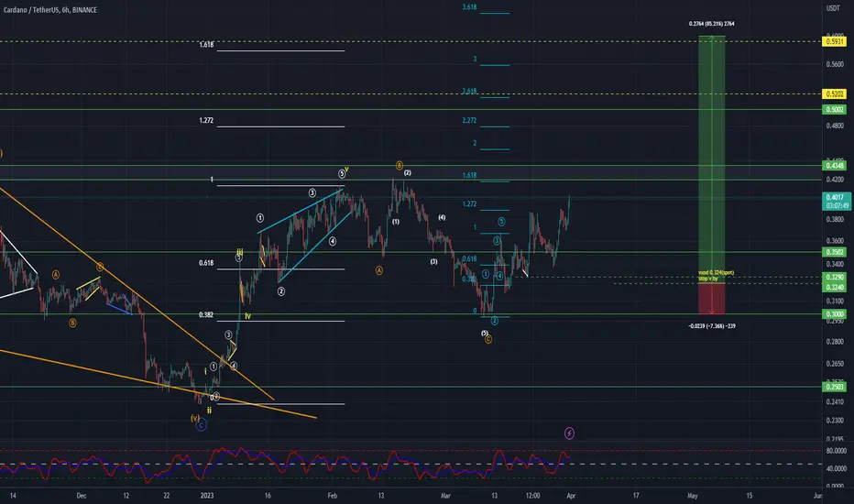Click the 0.2764 (85.21%) profit target label
This screenshot has width=854, height=504.
tap(711, 24)
